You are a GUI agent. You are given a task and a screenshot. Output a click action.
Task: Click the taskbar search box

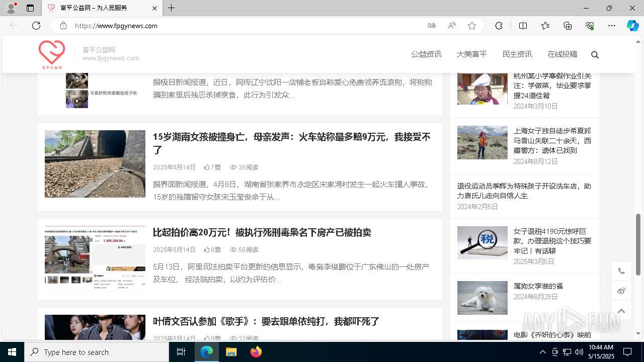click(97, 352)
